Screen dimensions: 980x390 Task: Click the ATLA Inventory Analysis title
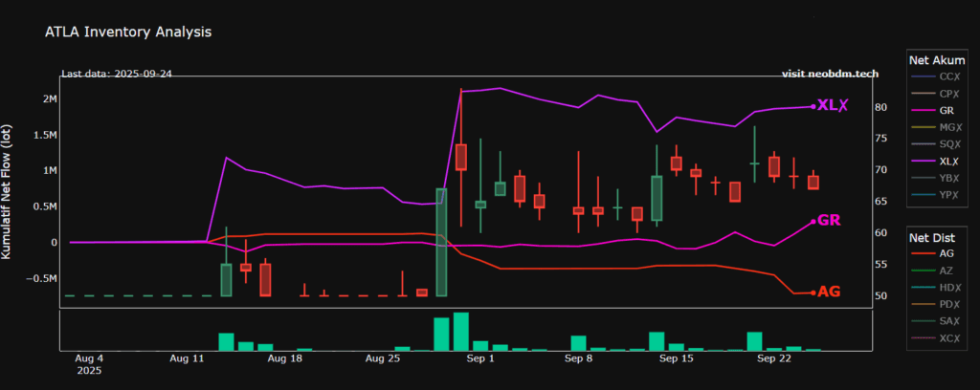coord(128,32)
